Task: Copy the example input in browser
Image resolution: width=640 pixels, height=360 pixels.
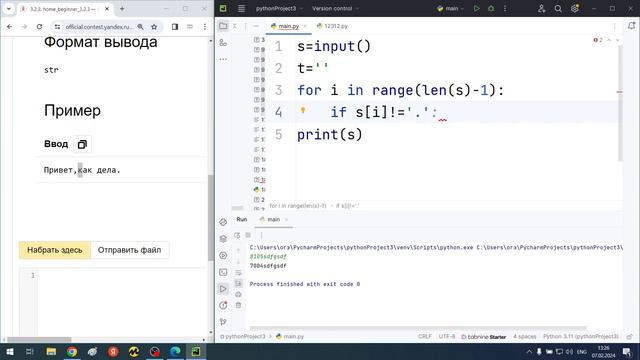Action: pyautogui.click(x=82, y=144)
